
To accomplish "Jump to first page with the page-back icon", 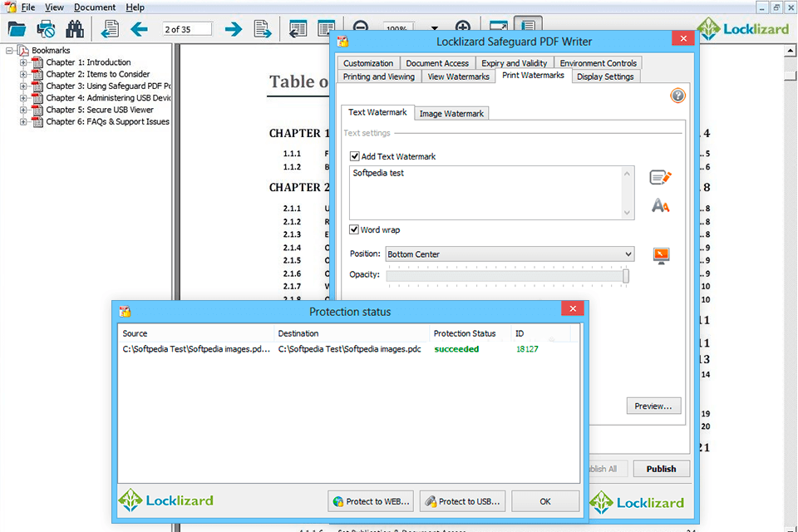I will click(110, 29).
